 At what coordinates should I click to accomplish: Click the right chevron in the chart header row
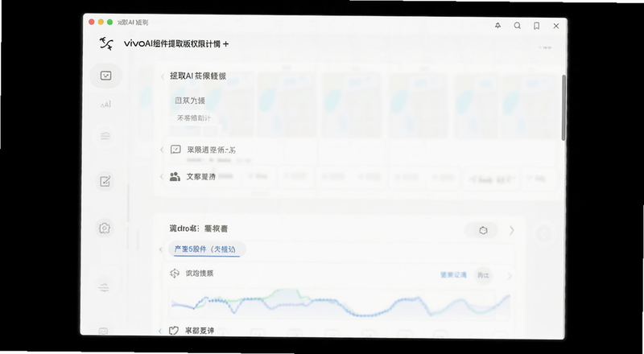(x=510, y=276)
